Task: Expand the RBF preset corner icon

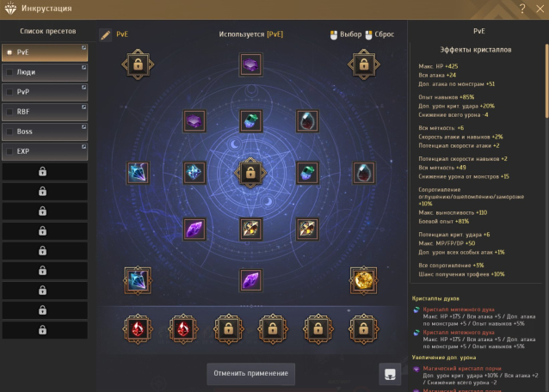Action: (84, 107)
